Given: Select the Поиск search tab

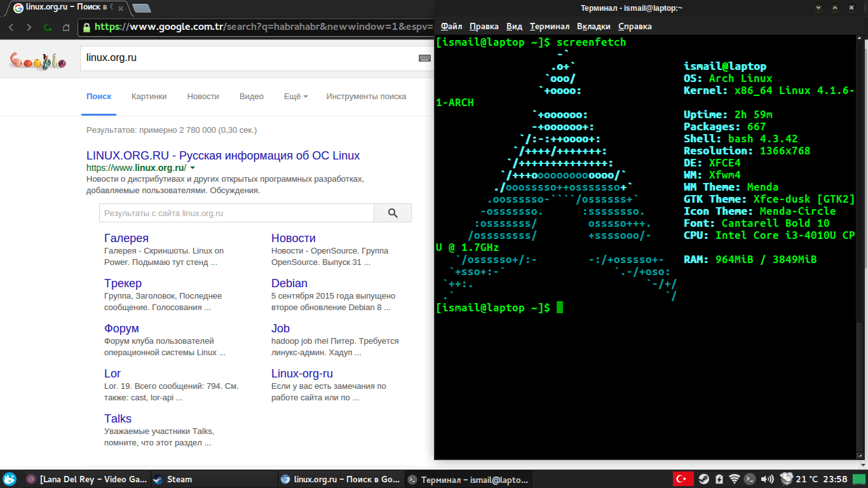Looking at the screenshot, I should [x=98, y=97].
